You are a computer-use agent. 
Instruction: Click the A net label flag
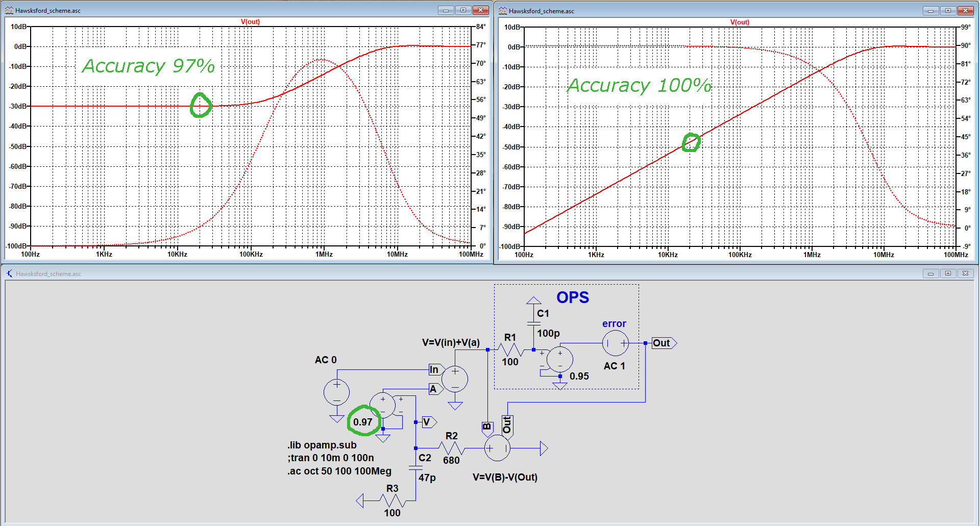click(x=435, y=389)
